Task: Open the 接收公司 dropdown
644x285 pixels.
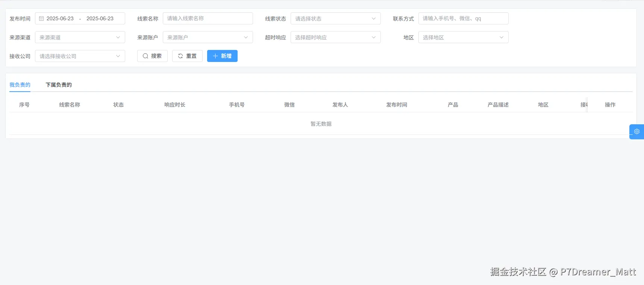Action: [80, 56]
